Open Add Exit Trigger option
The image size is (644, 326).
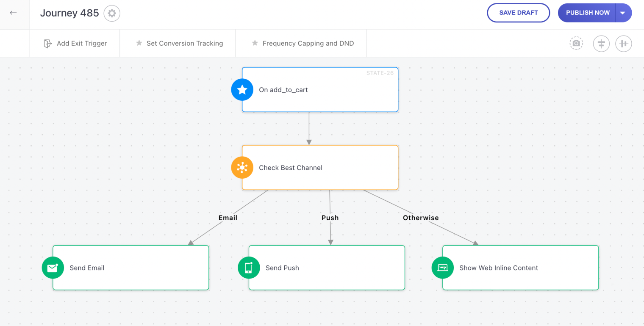coord(75,43)
